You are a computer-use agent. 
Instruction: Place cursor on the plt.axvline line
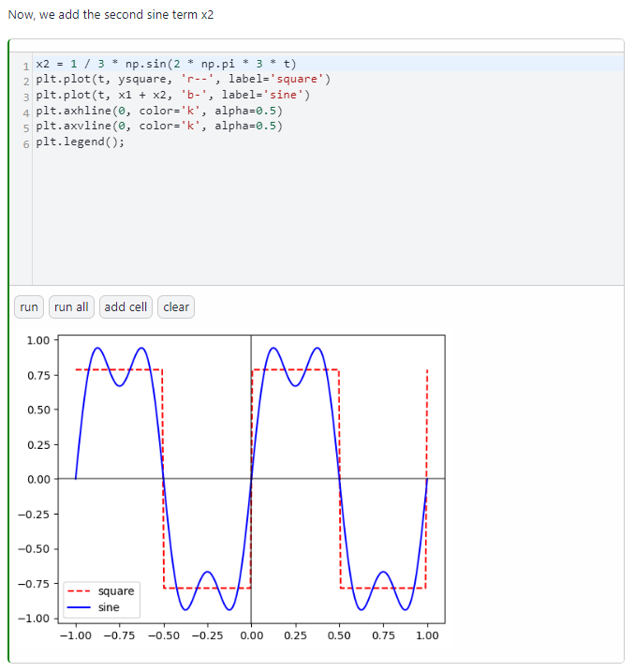point(158,126)
